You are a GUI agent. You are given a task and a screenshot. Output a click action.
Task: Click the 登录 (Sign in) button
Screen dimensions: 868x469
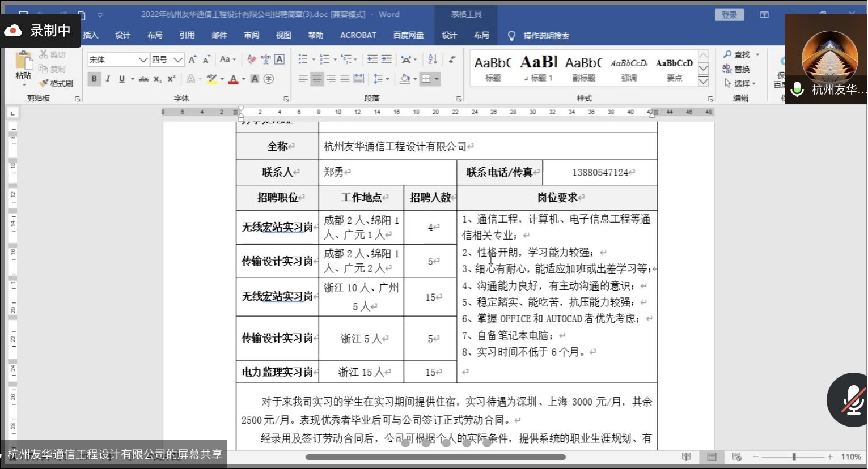[730, 15]
